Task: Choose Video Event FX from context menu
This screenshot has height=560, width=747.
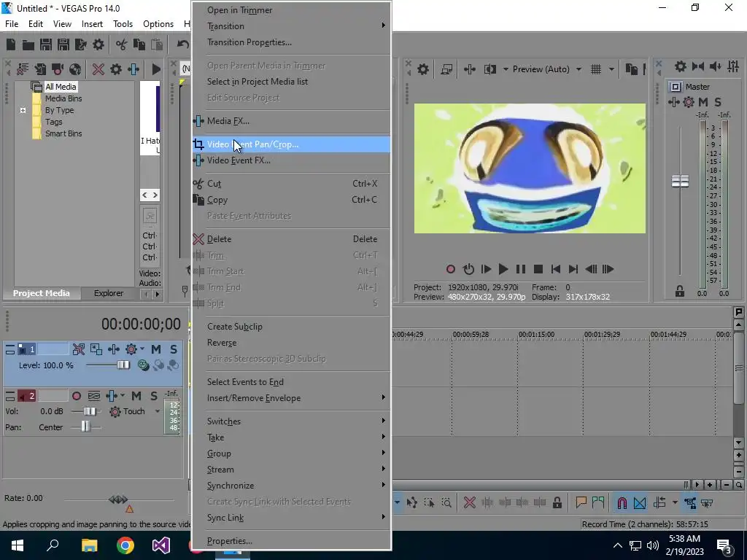Action: (x=292, y=160)
